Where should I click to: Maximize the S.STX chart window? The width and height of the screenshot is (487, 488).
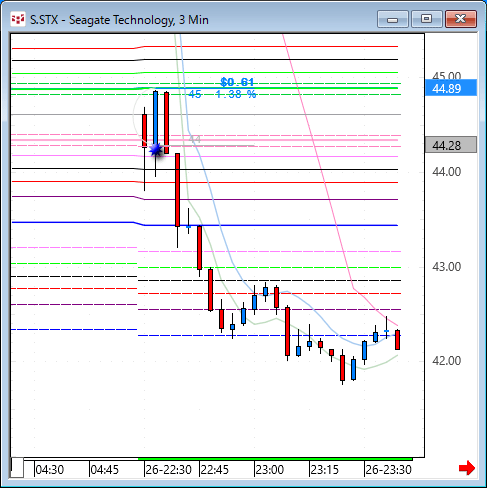(x=426, y=19)
